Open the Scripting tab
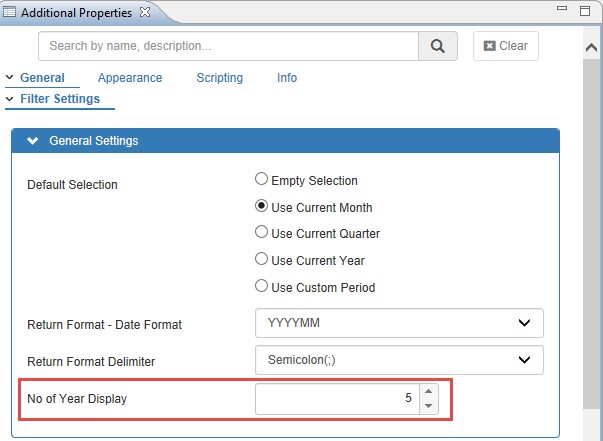603x441 pixels. 219,78
